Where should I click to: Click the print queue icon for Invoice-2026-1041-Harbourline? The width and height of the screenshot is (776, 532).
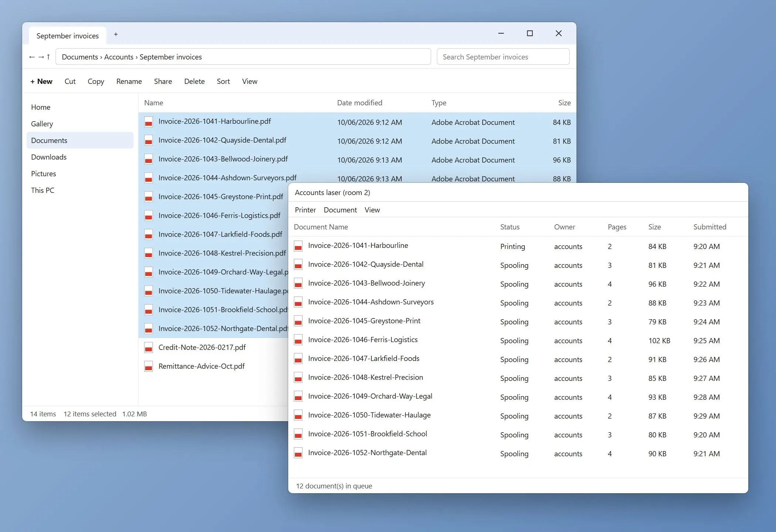point(298,246)
